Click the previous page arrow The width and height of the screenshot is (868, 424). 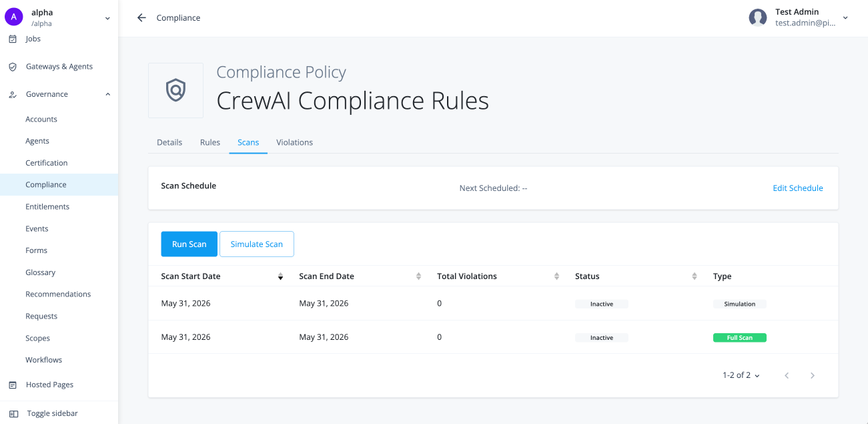tap(787, 376)
